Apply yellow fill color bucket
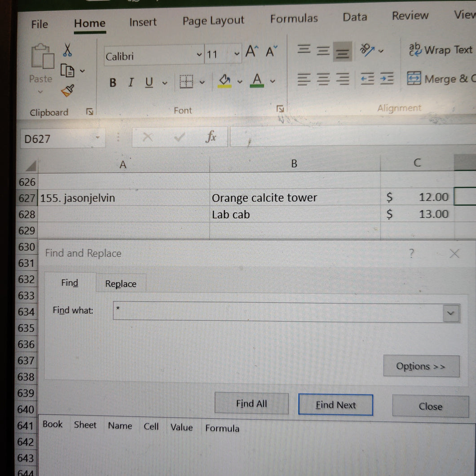476x476 pixels. [x=225, y=81]
